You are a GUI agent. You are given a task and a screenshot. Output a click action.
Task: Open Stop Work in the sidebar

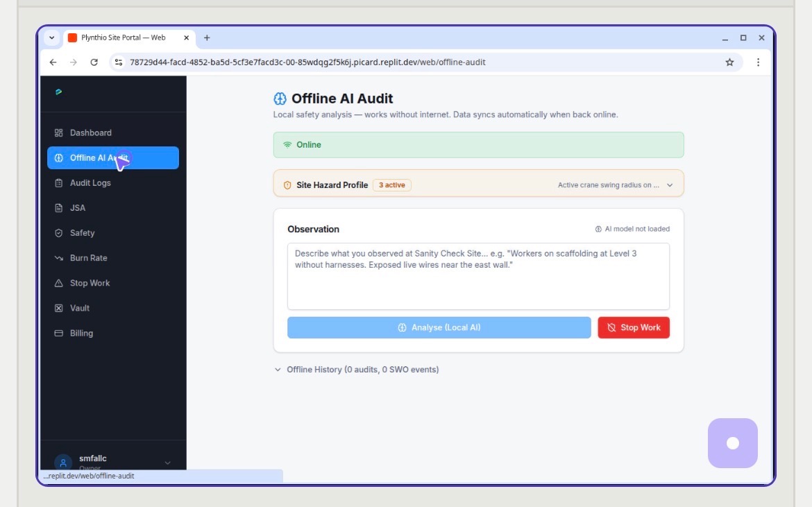coord(113,283)
